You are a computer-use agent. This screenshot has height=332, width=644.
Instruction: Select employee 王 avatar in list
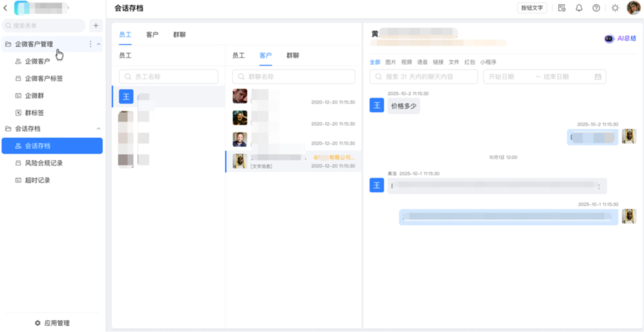(126, 96)
